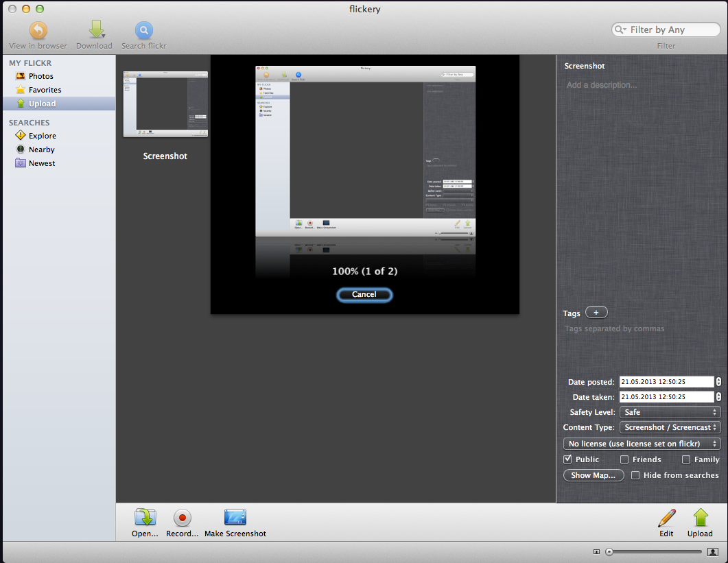Click the Make Screenshot icon
This screenshot has width=728, height=563.
pyautogui.click(x=235, y=518)
